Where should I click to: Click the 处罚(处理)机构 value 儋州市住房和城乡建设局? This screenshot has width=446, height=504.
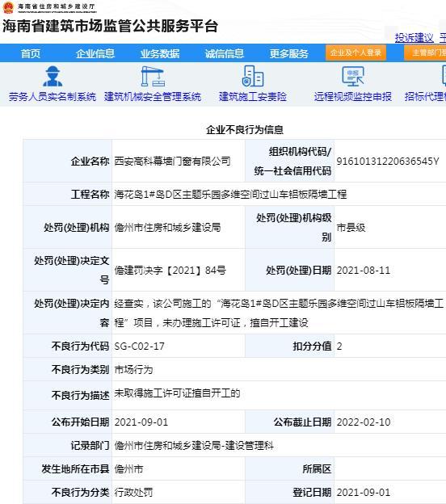coord(167,228)
